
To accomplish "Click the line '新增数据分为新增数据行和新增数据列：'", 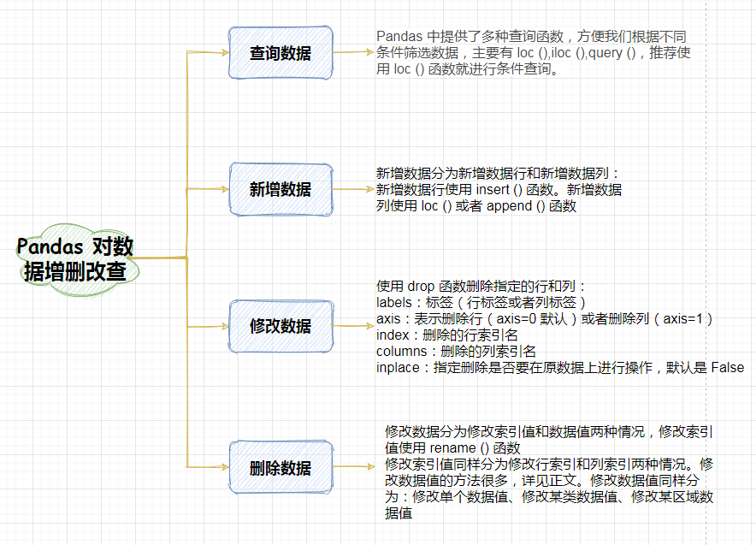I will click(497, 173).
